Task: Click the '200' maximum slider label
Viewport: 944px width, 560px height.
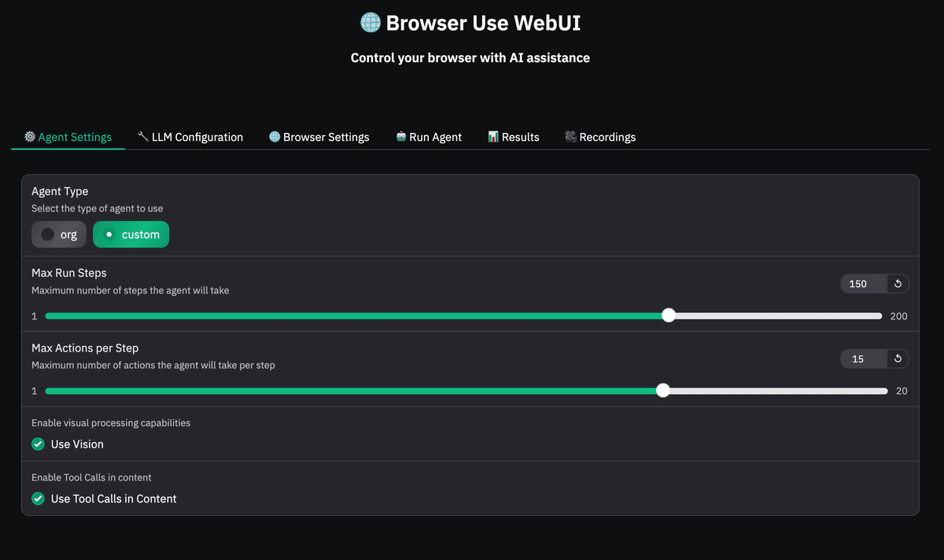Action: click(x=898, y=316)
